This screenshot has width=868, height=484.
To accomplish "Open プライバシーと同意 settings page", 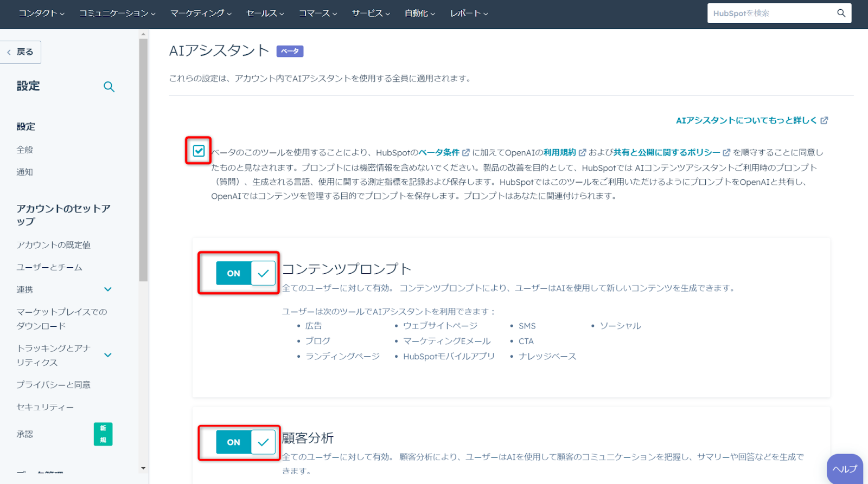I will tap(54, 385).
